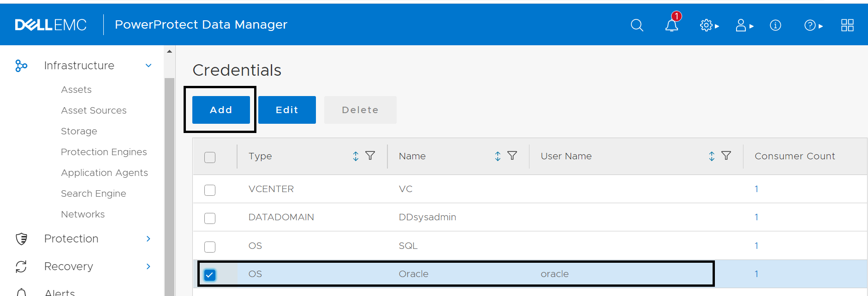Click the Type column filter icon
Viewport: 868px width, 296px height.
pos(370,156)
